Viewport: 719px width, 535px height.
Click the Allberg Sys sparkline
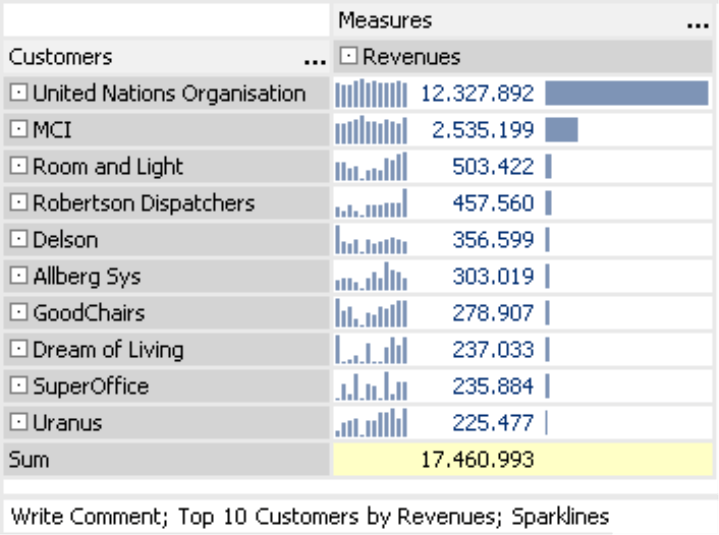371,276
